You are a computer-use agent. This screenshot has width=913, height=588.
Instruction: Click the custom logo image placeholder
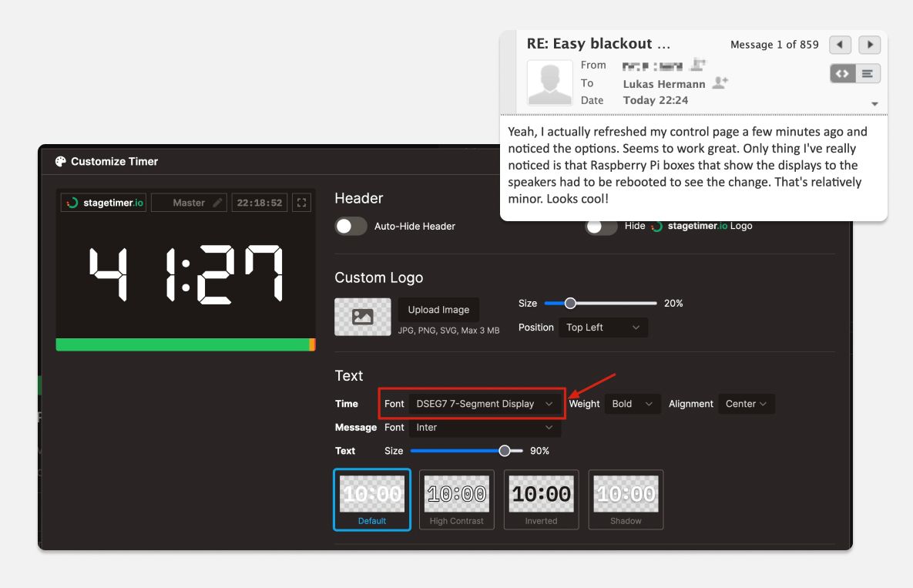(362, 317)
